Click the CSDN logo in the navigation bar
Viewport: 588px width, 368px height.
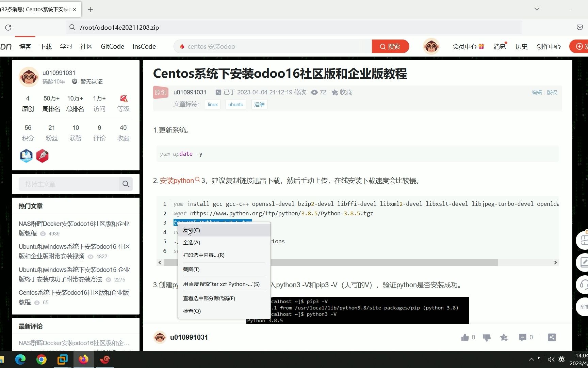coord(6,46)
